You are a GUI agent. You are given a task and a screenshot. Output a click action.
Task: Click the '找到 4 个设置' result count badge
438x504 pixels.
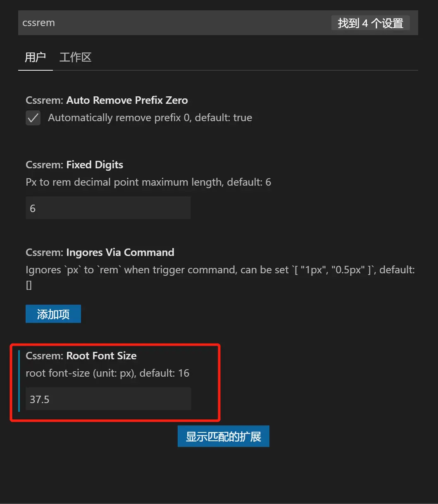370,23
